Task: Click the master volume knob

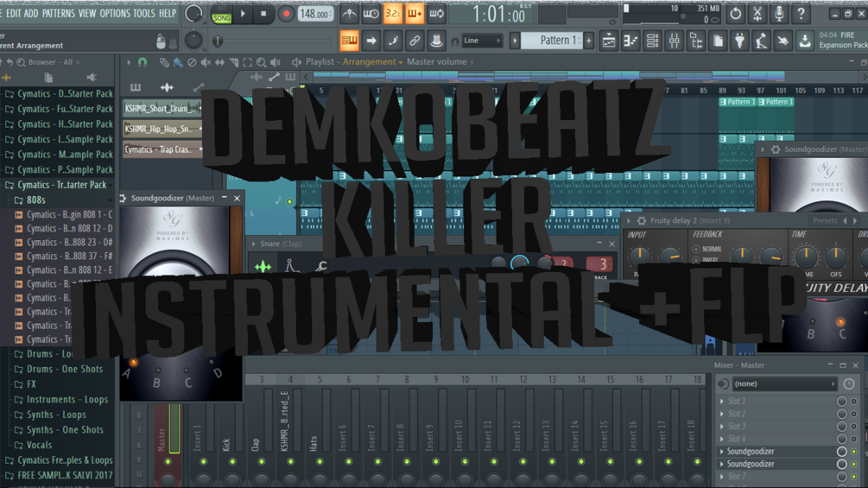Action: (x=193, y=13)
